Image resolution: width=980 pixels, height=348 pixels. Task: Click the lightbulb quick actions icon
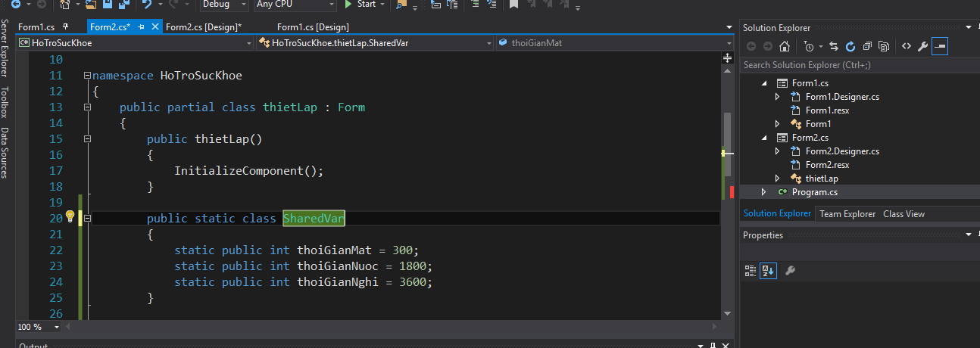point(70,217)
